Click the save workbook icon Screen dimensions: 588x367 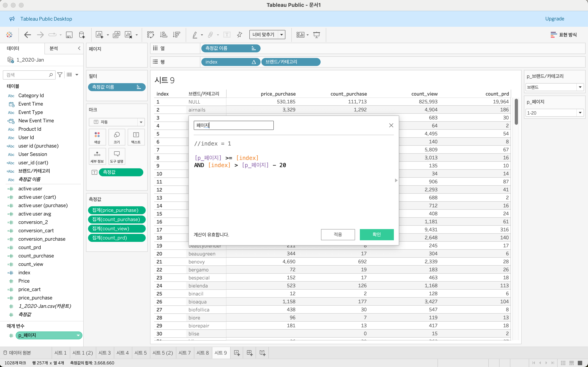tap(69, 35)
